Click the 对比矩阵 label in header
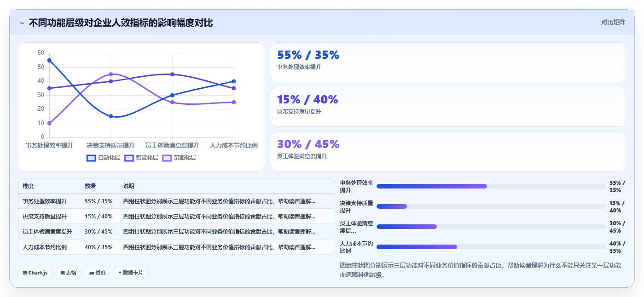The height and width of the screenshot is (297, 644). [613, 22]
